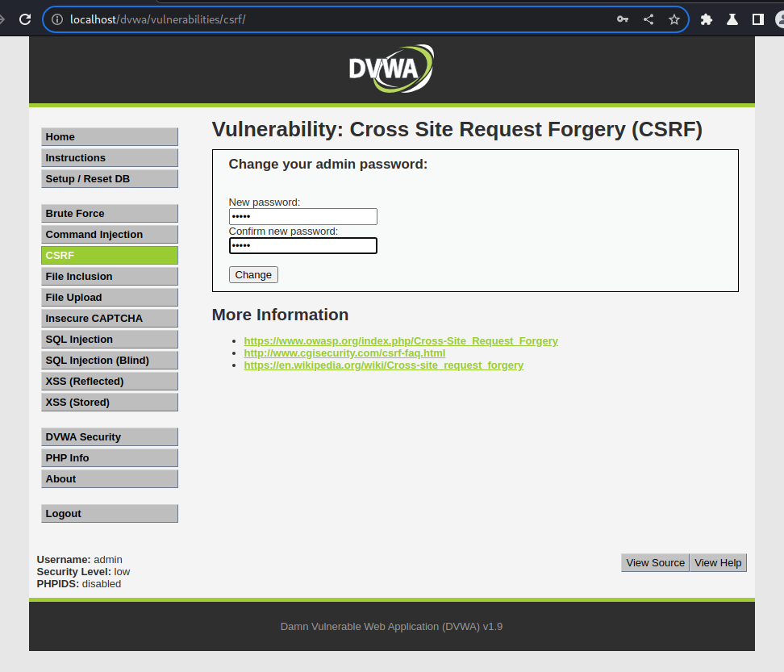This screenshot has width=784, height=672.
Task: Select Brute Force vulnerability
Action: [110, 214]
